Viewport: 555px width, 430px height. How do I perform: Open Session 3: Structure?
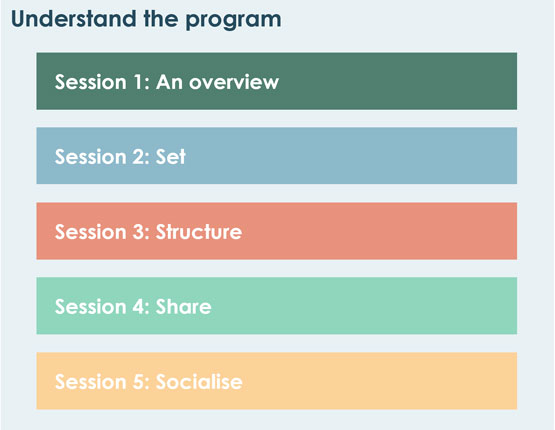pyautogui.click(x=276, y=231)
